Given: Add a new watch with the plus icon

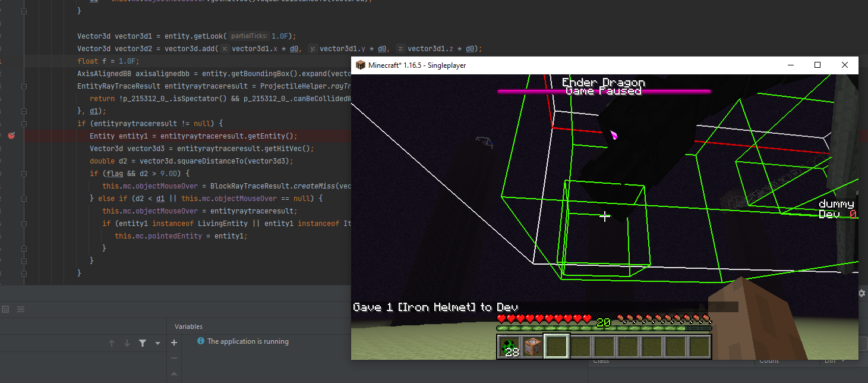Looking at the screenshot, I should click(173, 343).
